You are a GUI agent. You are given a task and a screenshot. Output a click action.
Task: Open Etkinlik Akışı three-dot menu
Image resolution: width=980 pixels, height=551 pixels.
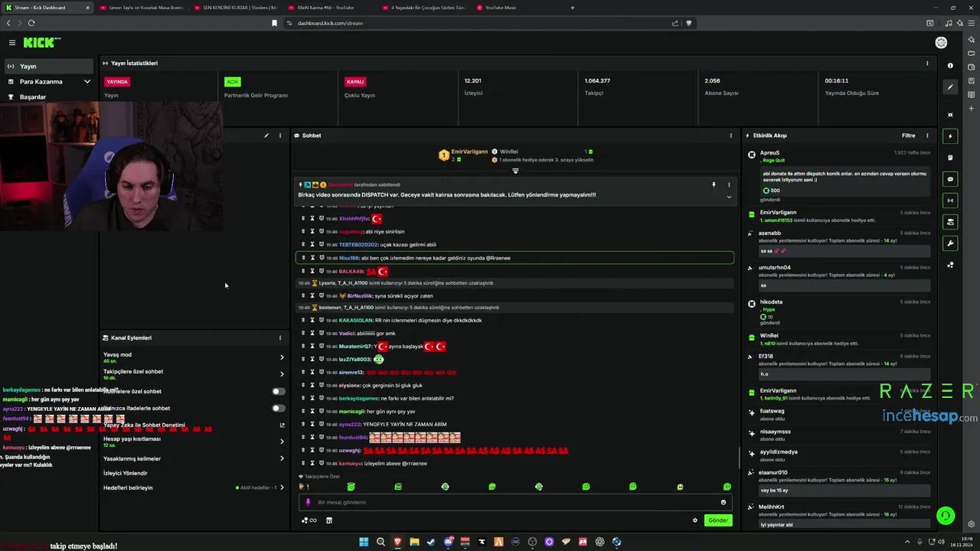927,135
